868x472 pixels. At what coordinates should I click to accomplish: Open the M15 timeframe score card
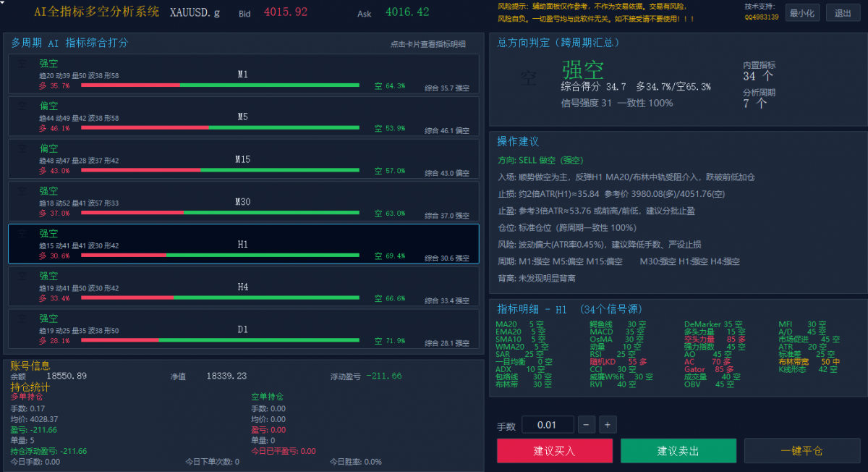coord(244,159)
